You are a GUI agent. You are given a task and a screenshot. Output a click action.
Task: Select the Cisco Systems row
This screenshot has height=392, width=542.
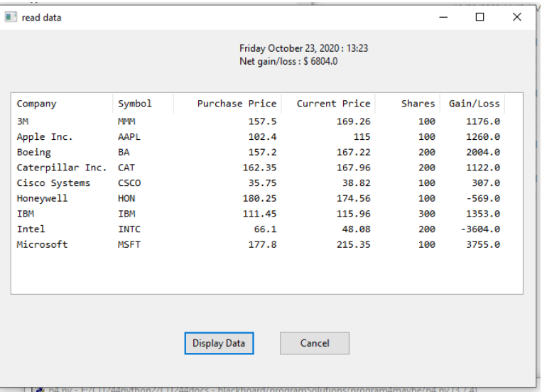coord(259,183)
